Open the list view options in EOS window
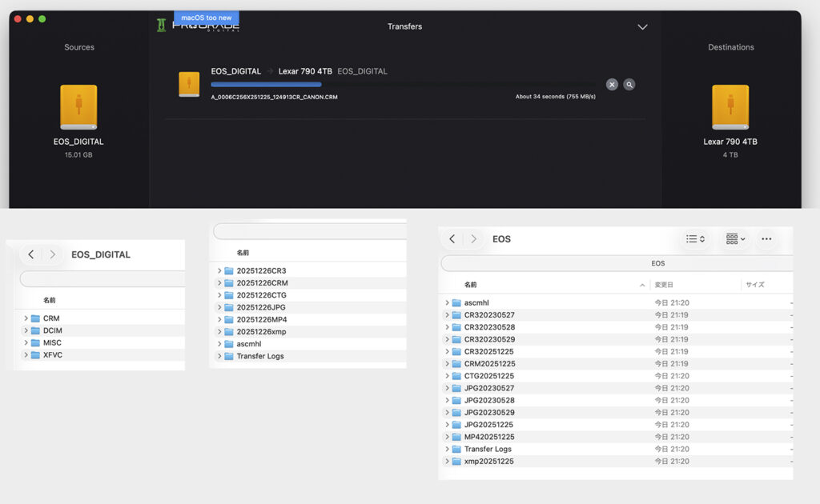Image resolution: width=820 pixels, height=504 pixels. [695, 238]
